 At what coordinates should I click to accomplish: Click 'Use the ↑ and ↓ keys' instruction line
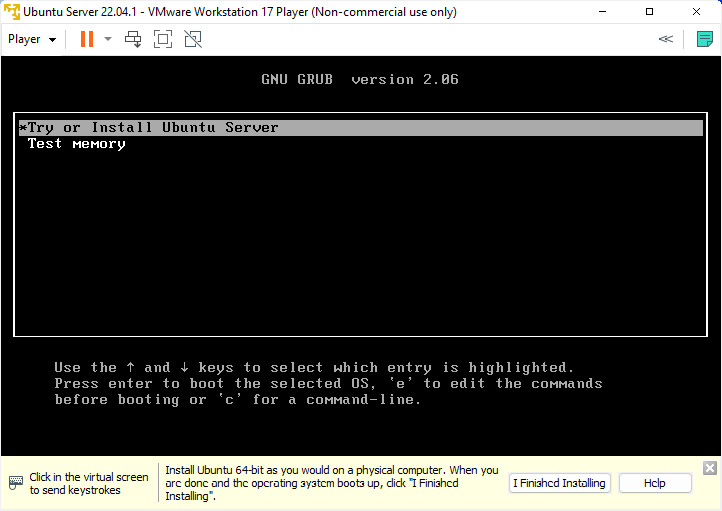[x=314, y=367]
